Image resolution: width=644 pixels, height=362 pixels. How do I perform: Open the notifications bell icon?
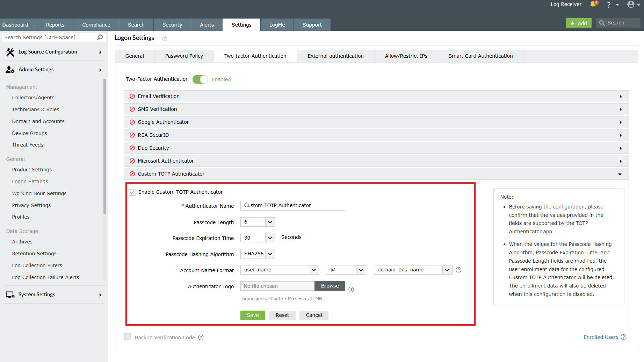coord(594,4)
